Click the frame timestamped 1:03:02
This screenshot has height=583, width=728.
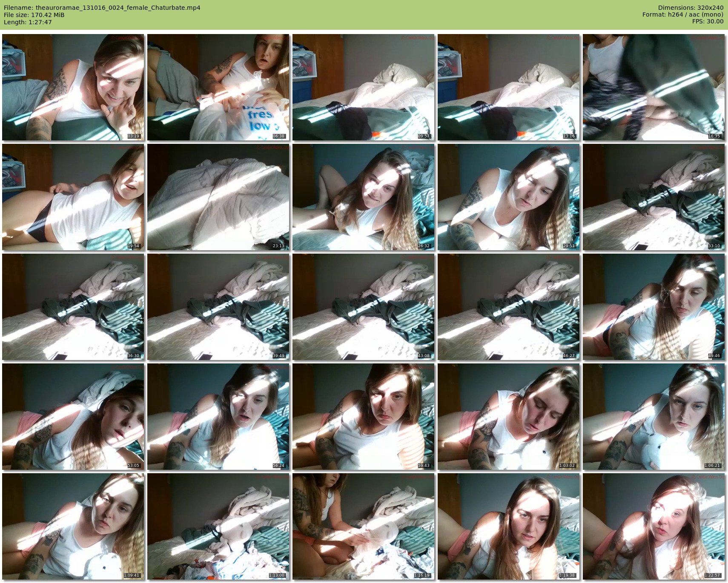pos(508,417)
